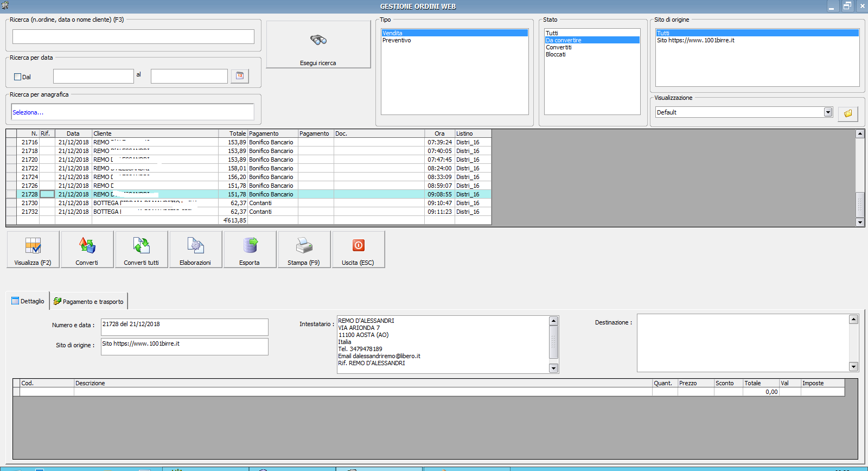The image size is (868, 471).
Task: Print with Stampa (F9)
Action: click(304, 250)
